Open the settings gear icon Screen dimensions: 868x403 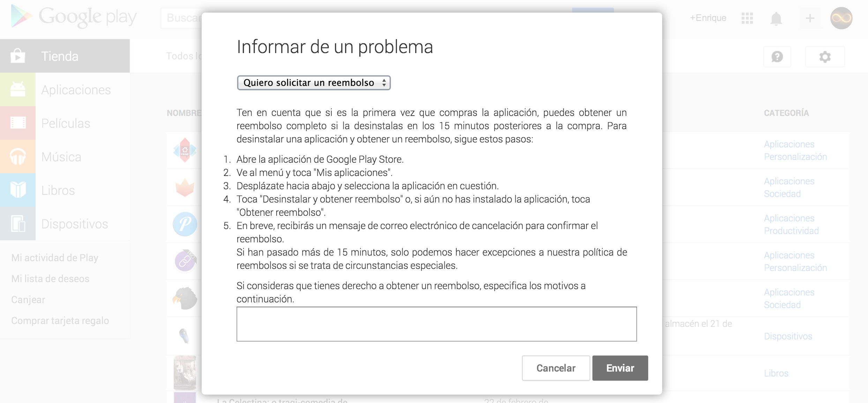(825, 57)
